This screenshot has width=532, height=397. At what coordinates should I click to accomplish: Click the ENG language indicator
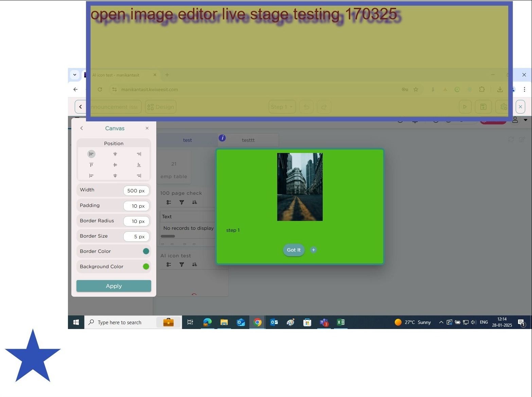[x=484, y=322]
